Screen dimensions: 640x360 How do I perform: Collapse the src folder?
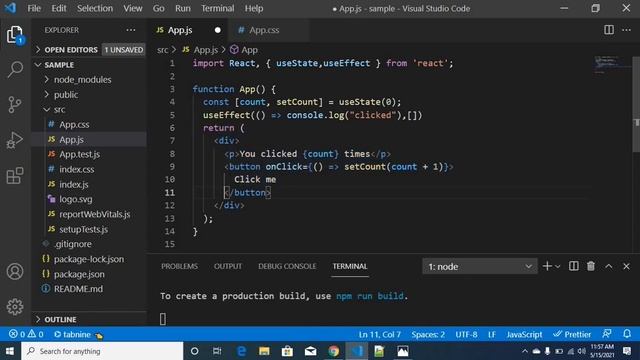pos(60,109)
